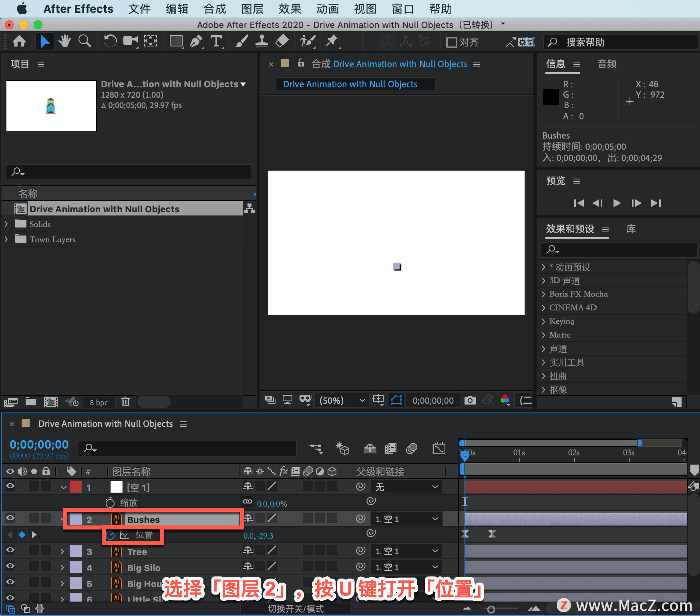Click the 切换开关/模式 button
The image size is (700, 616).
click(x=296, y=609)
